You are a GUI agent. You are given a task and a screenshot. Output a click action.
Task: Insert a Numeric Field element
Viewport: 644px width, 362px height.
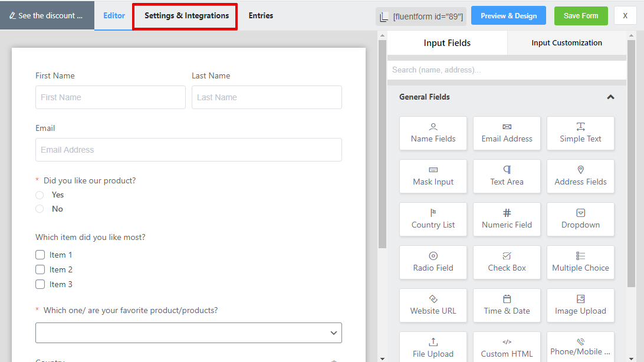[x=507, y=219]
